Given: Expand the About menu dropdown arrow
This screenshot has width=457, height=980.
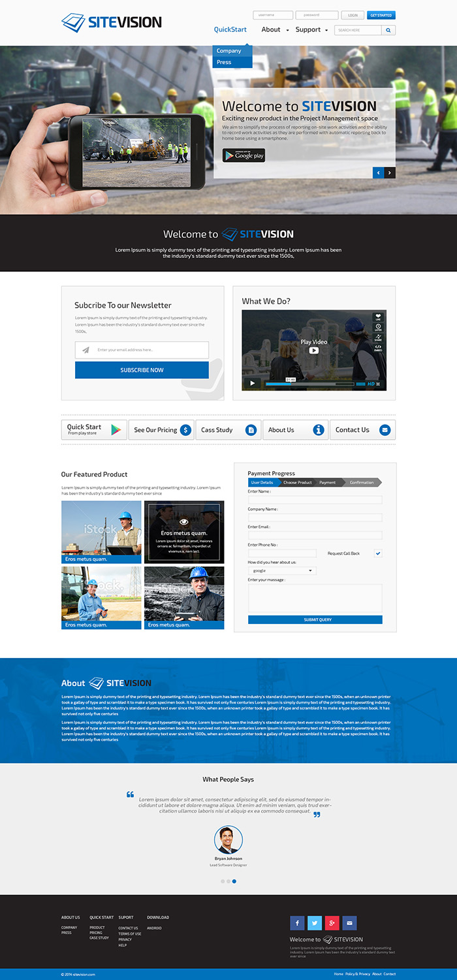Looking at the screenshot, I should point(287,31).
